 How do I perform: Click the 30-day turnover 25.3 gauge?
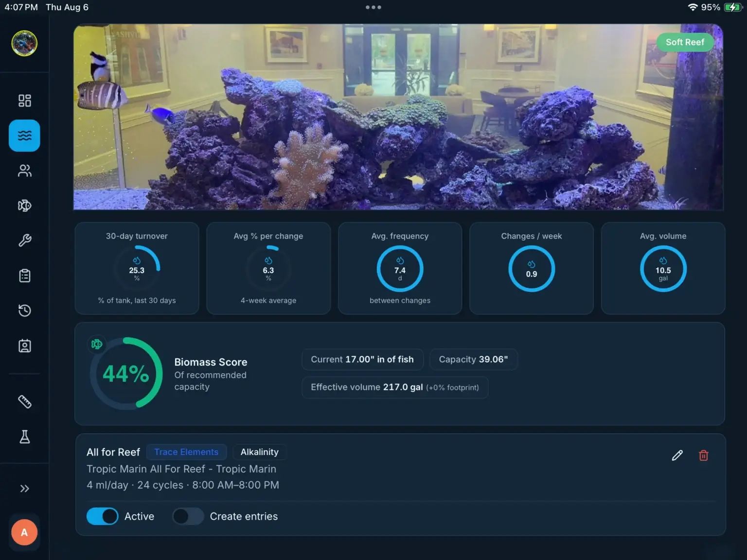tap(137, 269)
